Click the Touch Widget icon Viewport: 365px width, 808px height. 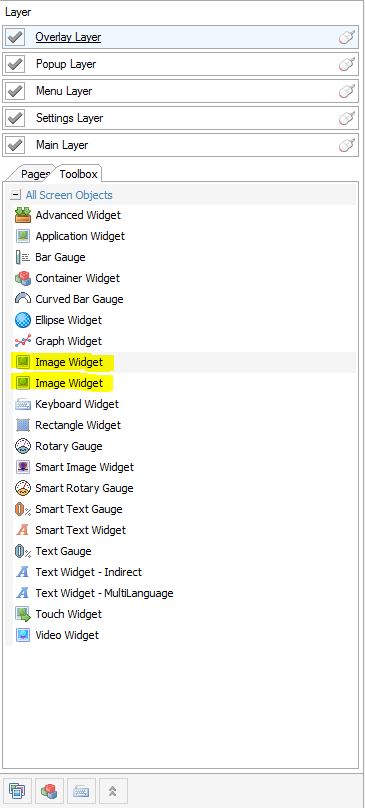23,614
